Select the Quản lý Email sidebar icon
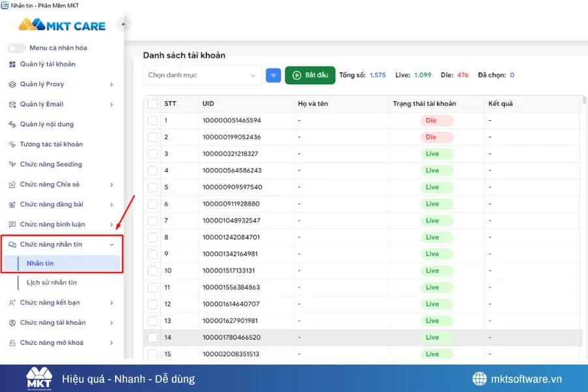The height and width of the screenshot is (392, 588). pos(11,104)
